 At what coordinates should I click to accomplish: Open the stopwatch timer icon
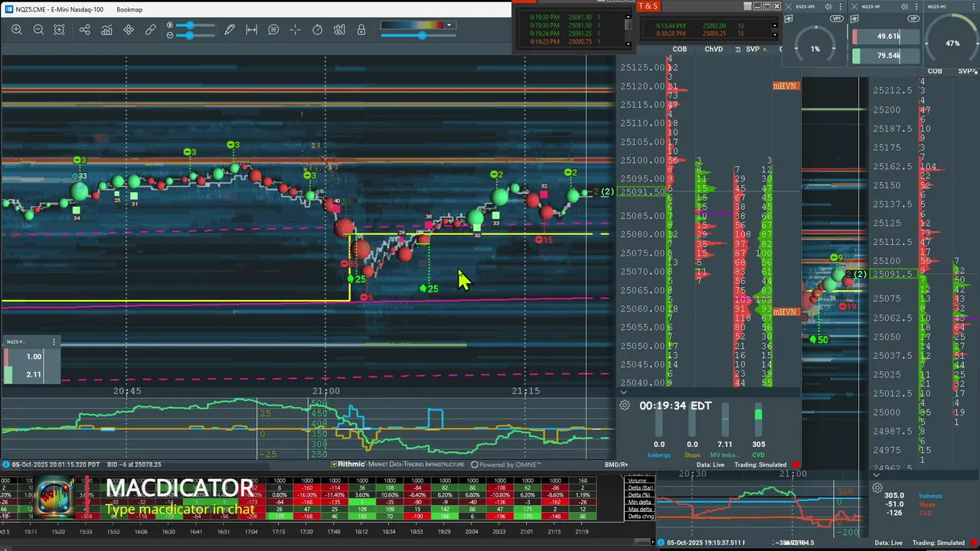pyautogui.click(x=318, y=30)
